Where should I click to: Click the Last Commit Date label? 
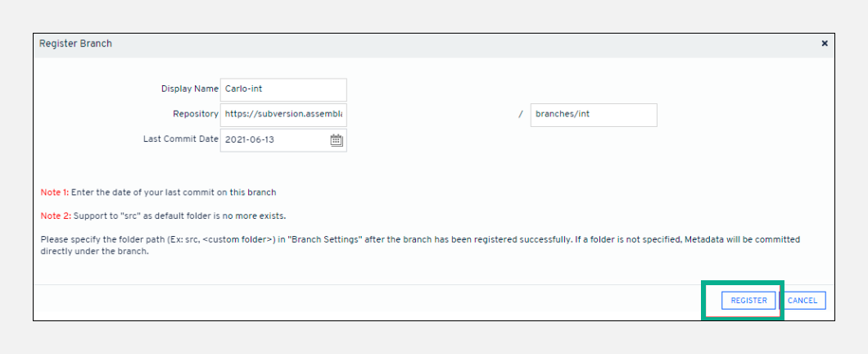[180, 139]
